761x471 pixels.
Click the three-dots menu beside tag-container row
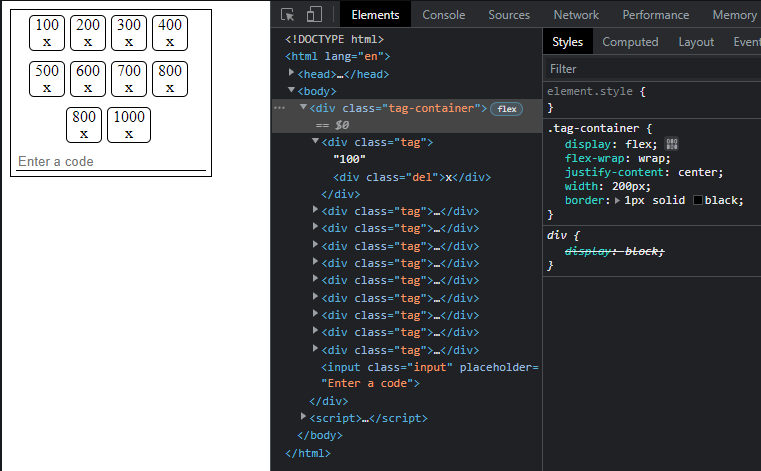tap(280, 108)
